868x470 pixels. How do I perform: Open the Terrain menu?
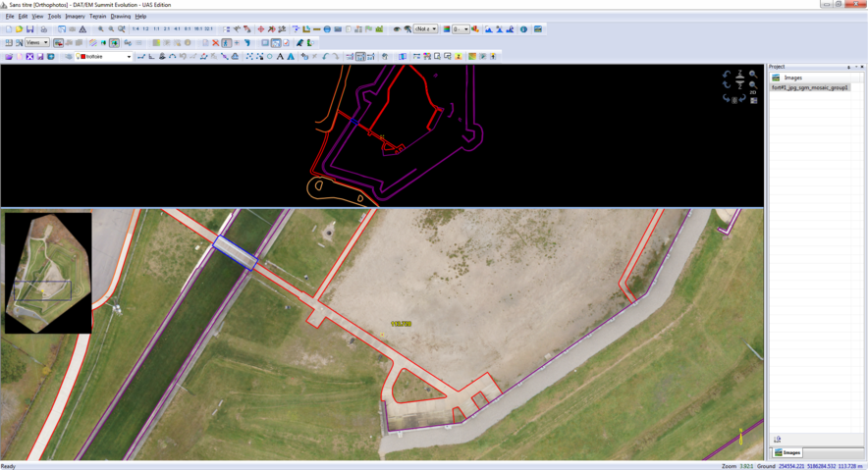[x=97, y=17]
